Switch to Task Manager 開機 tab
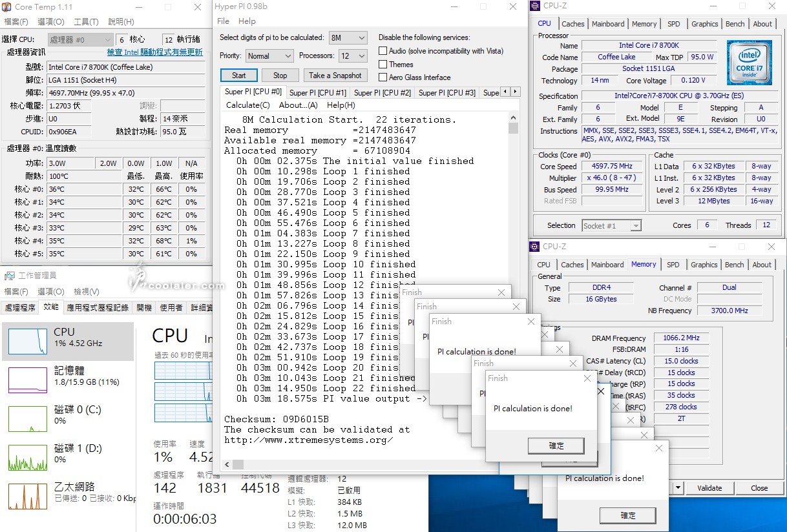This screenshot has height=532, width=787. pyautogui.click(x=144, y=307)
